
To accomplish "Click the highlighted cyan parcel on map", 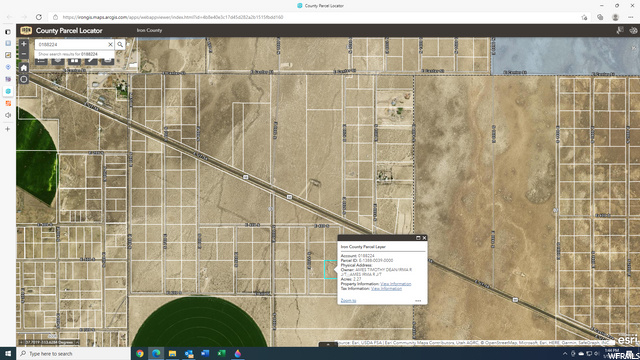I will 330,270.
